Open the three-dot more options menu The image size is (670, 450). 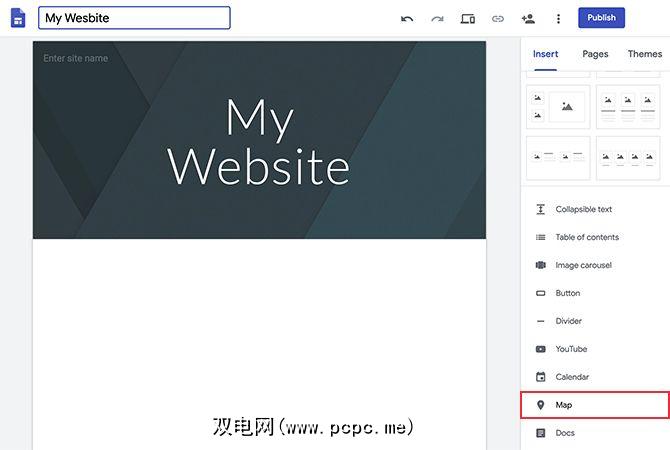pos(558,19)
